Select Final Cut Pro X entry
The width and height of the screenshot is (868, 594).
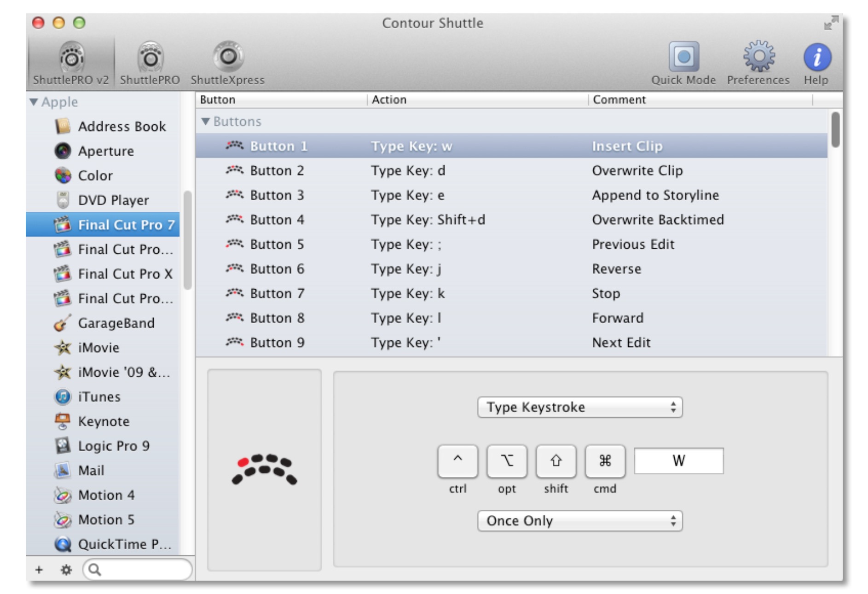103,274
